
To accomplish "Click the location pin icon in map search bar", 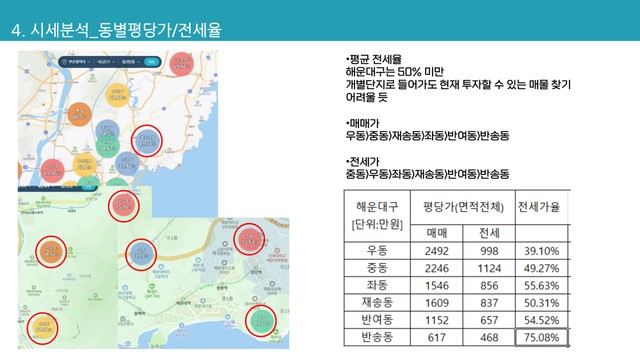I will [64, 62].
